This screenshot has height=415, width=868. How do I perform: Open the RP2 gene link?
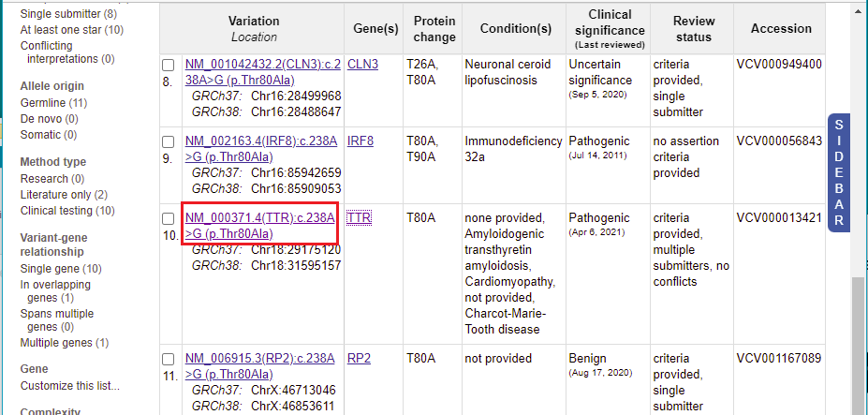coord(359,359)
